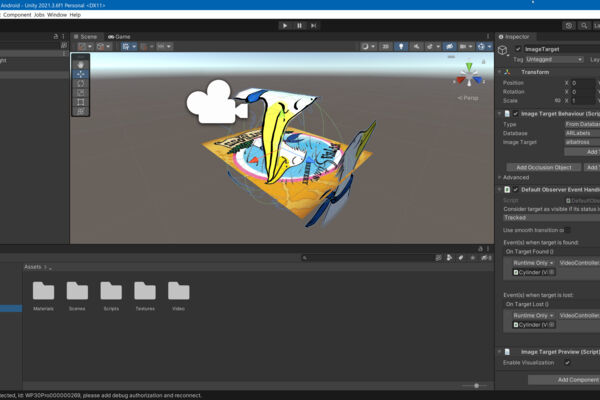Start Play mode with the Play button

285,26
